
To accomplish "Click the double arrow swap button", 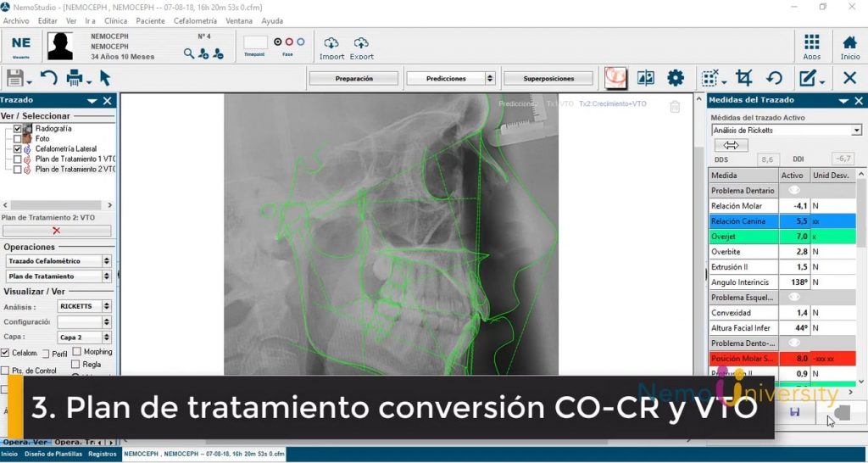I will (731, 145).
